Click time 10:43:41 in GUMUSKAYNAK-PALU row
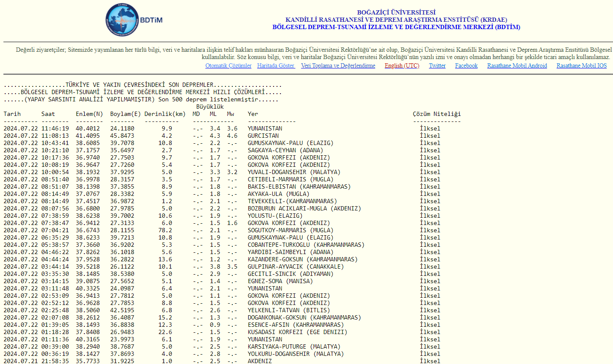Image resolution: width=613 pixels, height=364 pixels. [x=55, y=143]
